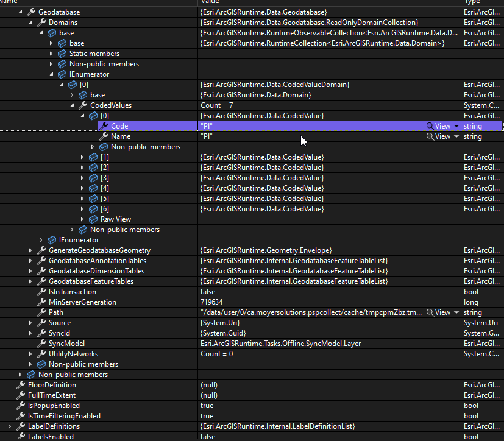Click the wrench icon beside Geodatabase
The height and width of the screenshot is (441, 504).
coord(31,12)
